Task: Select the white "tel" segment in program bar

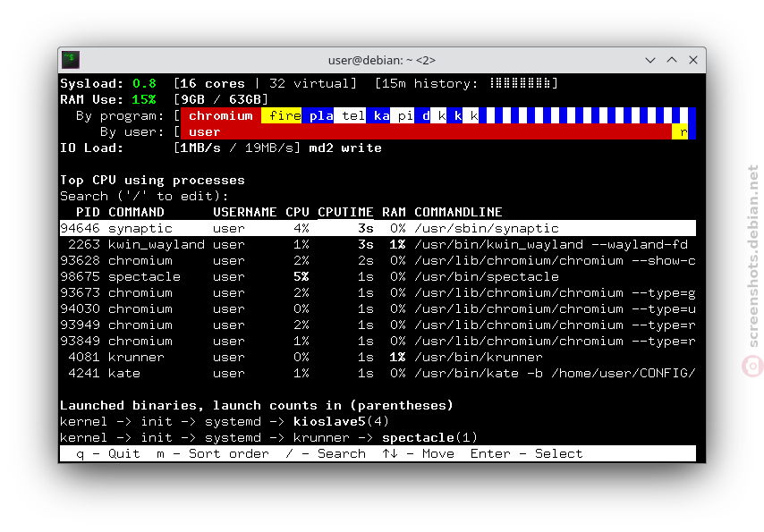Action: coord(350,115)
